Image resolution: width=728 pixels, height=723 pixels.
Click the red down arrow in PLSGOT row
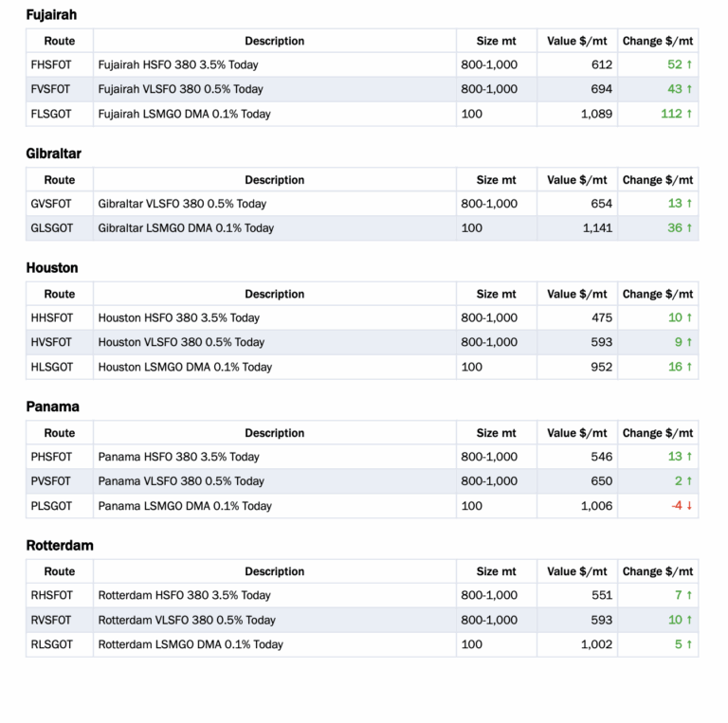(689, 506)
